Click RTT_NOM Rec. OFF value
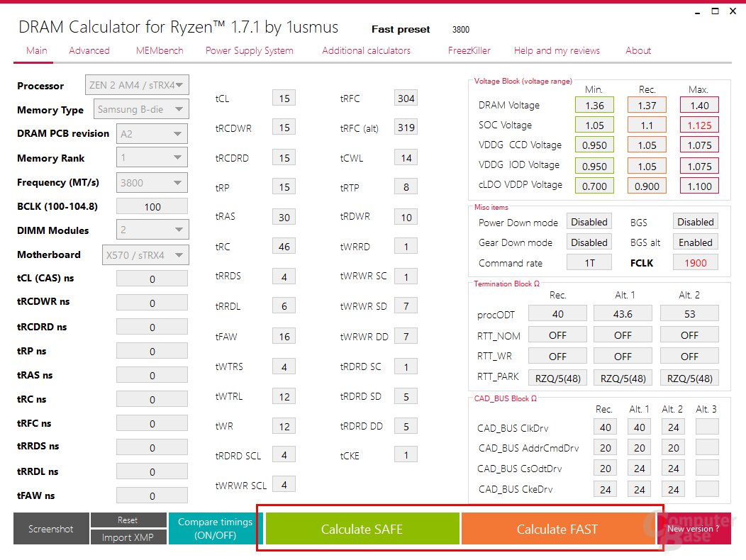Viewport: 746px width, 560px height. point(557,335)
